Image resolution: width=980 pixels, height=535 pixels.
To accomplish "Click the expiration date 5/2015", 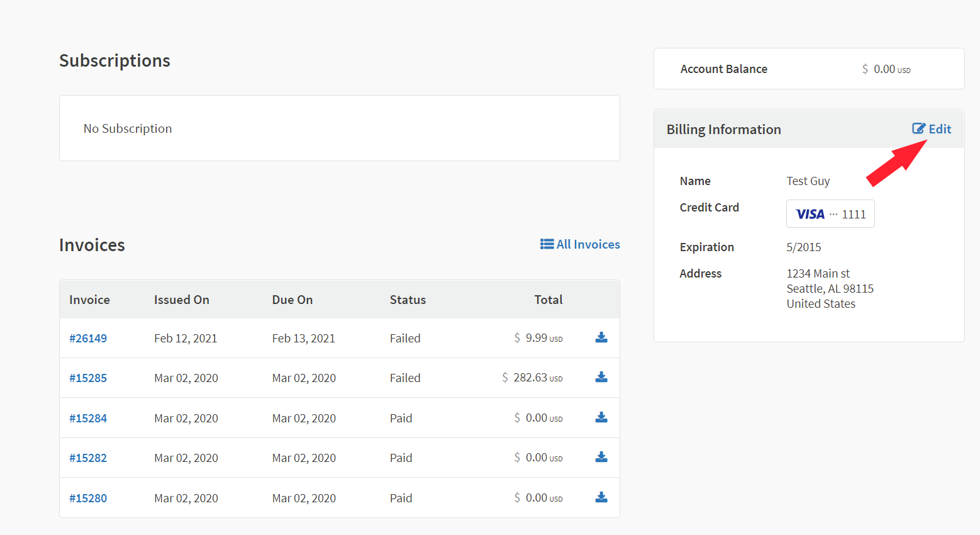I will (x=804, y=247).
